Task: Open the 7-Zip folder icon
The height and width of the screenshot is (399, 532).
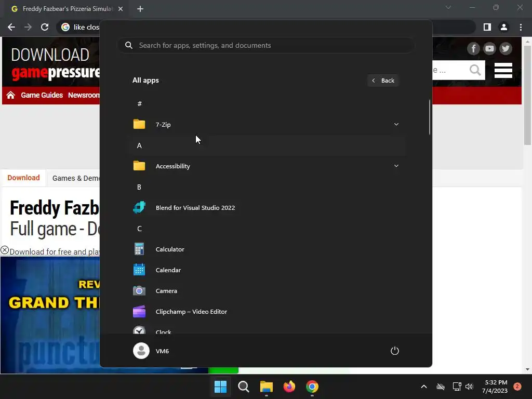Action: [x=139, y=125]
